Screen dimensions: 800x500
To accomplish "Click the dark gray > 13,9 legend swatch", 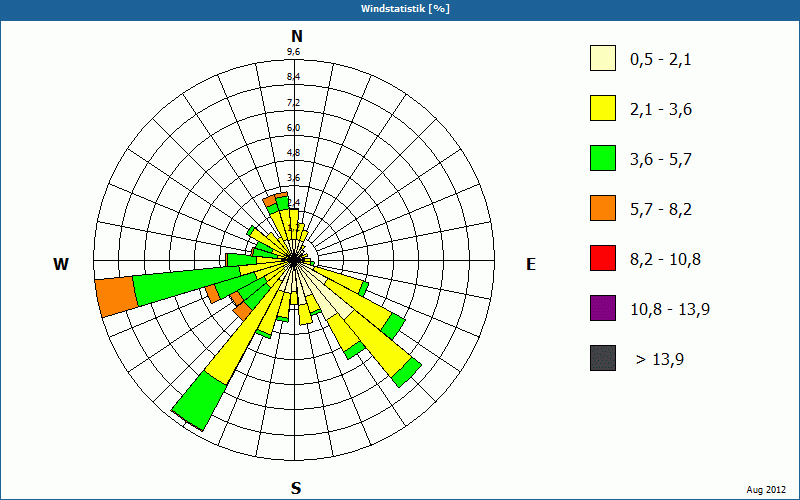I will pyautogui.click(x=603, y=358).
